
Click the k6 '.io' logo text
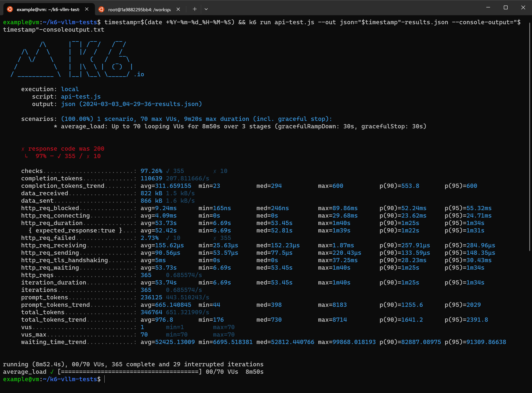click(139, 74)
